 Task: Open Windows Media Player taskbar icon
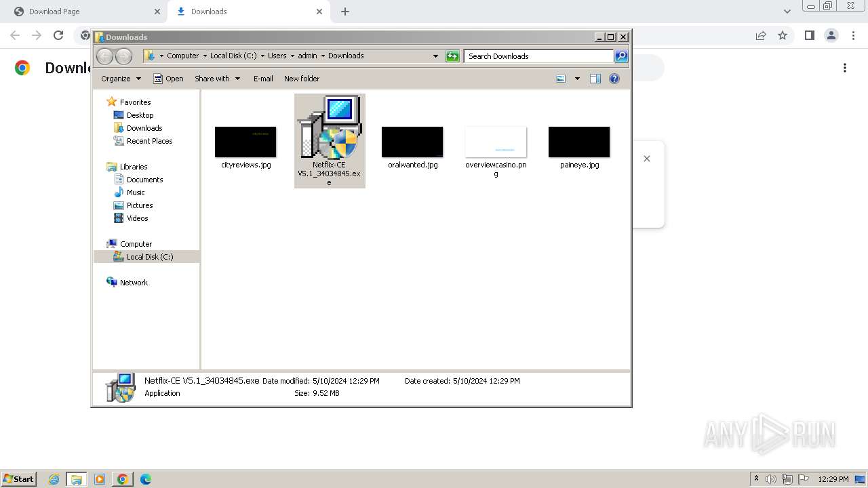(100, 479)
